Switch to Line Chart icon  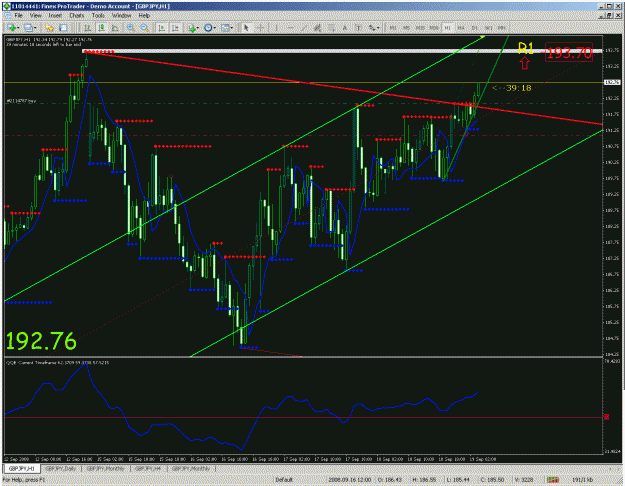tap(115, 28)
